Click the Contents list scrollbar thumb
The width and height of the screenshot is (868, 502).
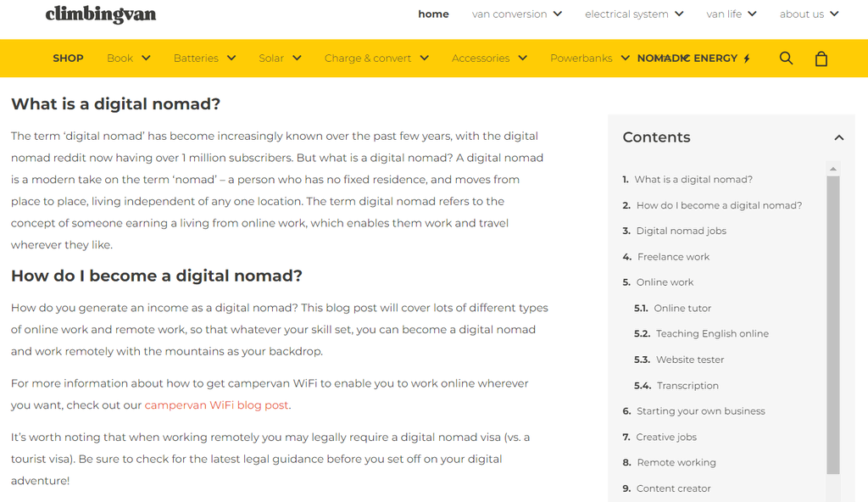833,325
